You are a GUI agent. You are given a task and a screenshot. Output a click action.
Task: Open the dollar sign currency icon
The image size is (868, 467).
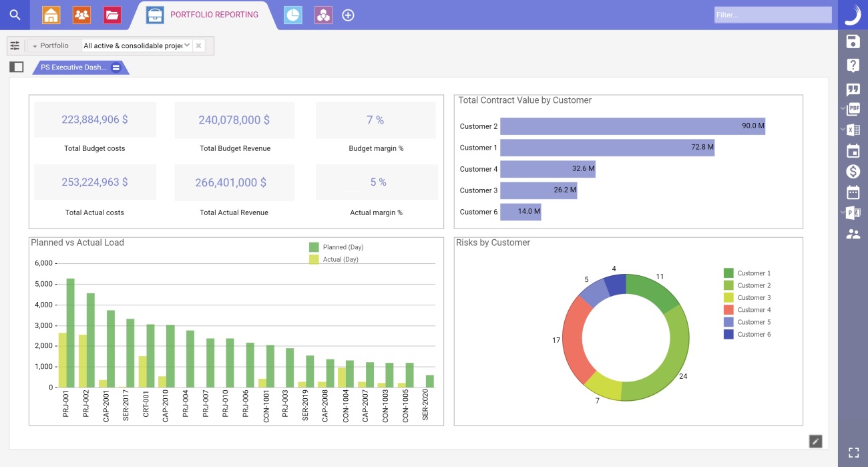point(853,172)
